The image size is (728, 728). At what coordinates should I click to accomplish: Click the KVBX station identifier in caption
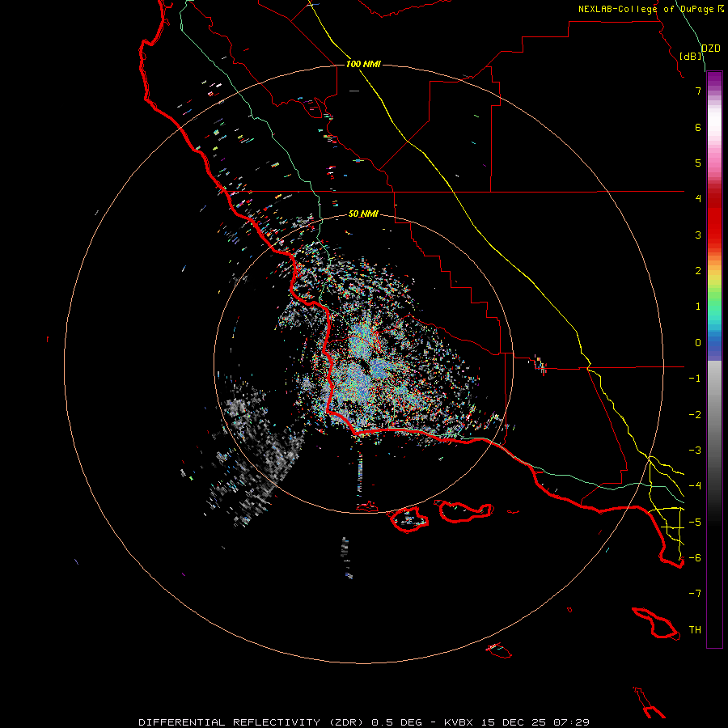coord(459,722)
